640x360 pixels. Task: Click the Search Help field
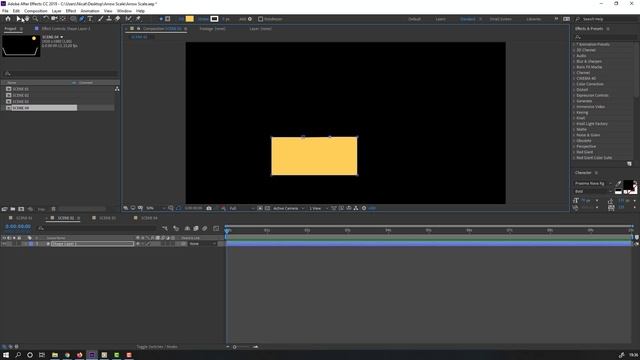606,19
